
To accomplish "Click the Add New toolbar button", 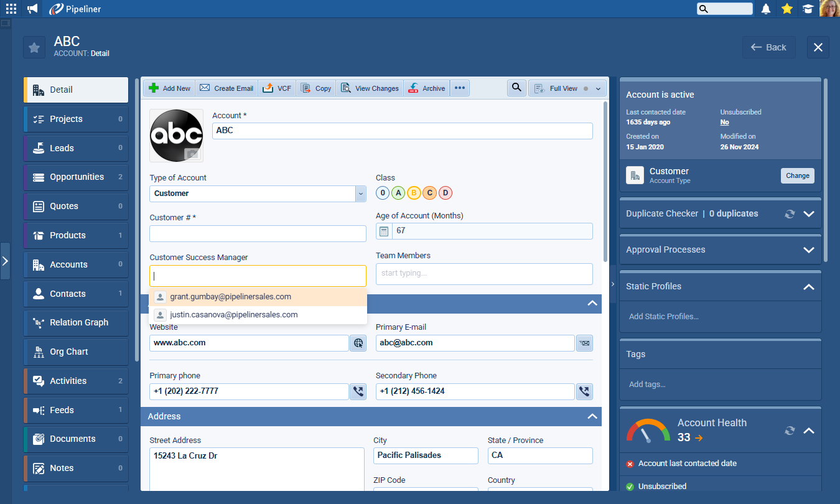I will 170,88.
